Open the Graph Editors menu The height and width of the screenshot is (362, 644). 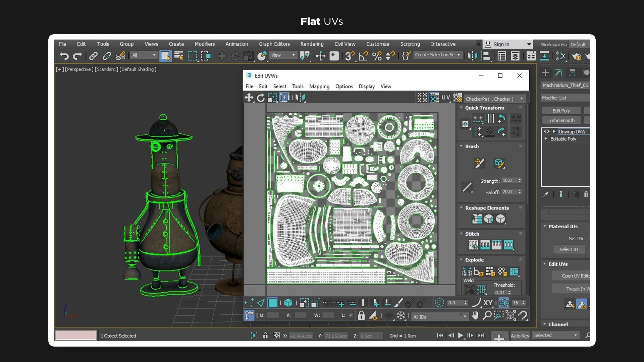coord(274,44)
